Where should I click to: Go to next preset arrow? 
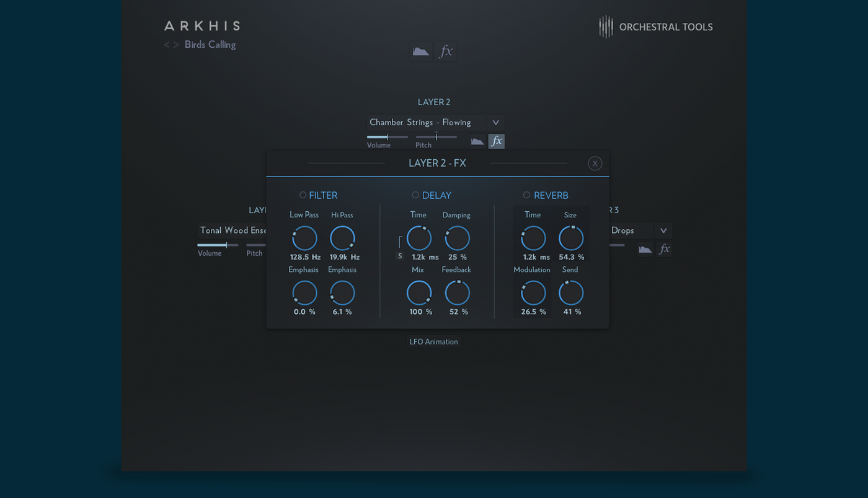pyautogui.click(x=176, y=45)
